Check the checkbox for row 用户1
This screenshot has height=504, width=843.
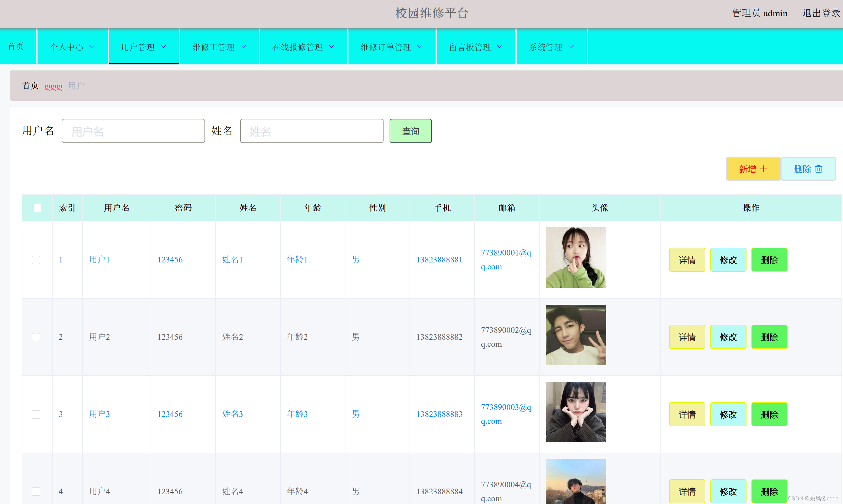tap(36, 260)
